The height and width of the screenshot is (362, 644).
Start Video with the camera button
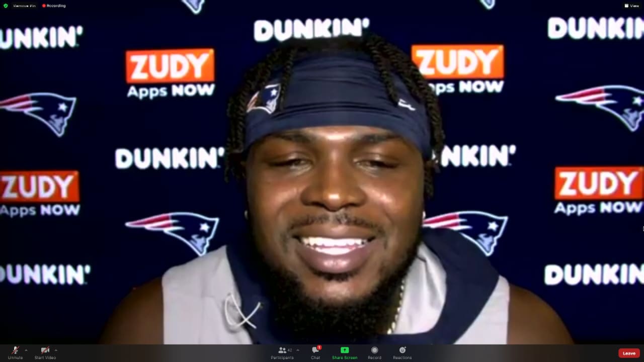click(x=45, y=352)
